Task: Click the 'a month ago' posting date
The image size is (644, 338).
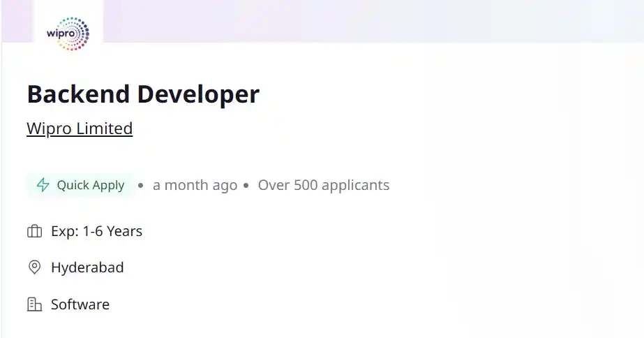Action: (x=195, y=185)
